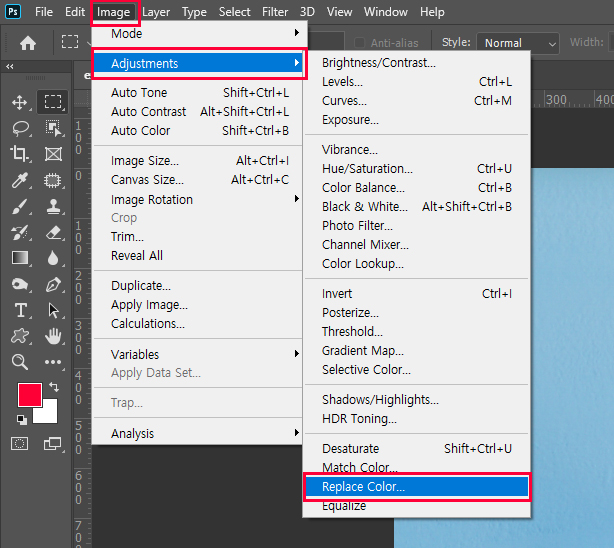Screen dimensions: 614x548
Task: Toggle Quick Mask mode
Action: (x=19, y=444)
